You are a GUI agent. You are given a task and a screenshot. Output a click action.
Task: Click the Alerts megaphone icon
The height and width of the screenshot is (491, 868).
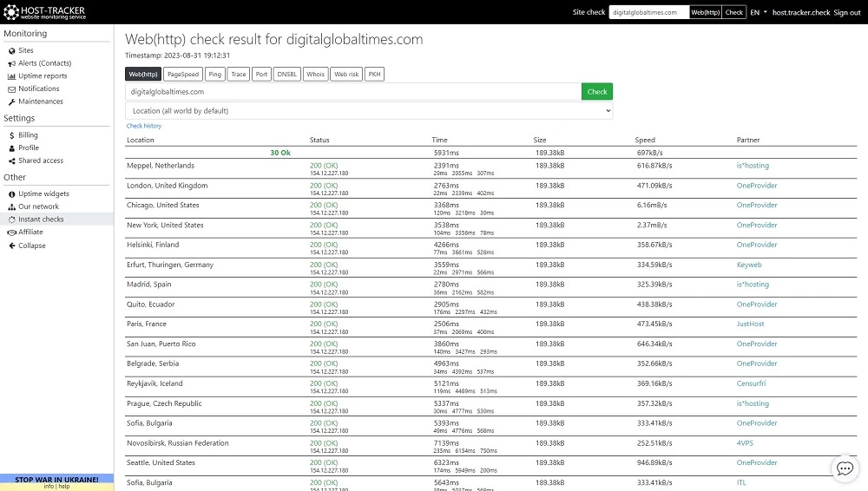[11, 63]
